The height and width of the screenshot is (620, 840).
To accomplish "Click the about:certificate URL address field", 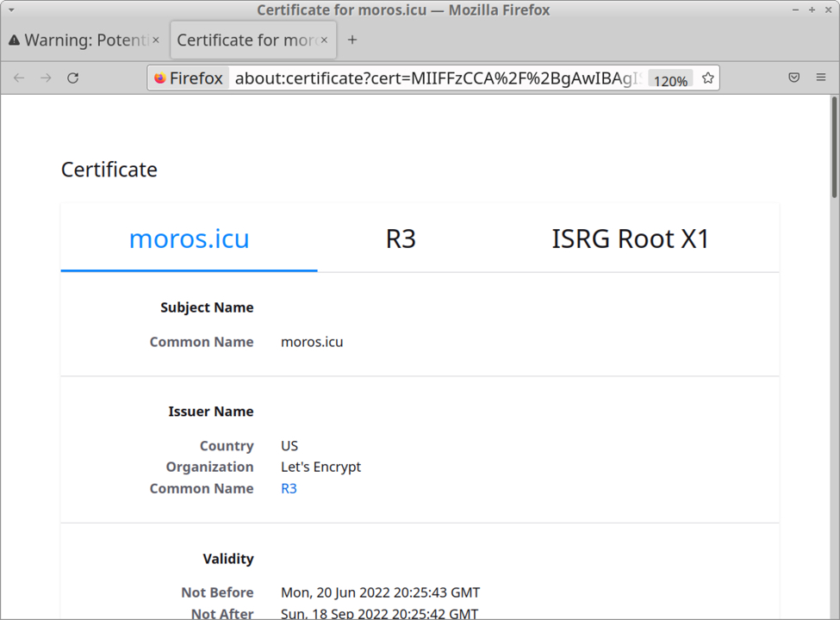I will pos(435,78).
